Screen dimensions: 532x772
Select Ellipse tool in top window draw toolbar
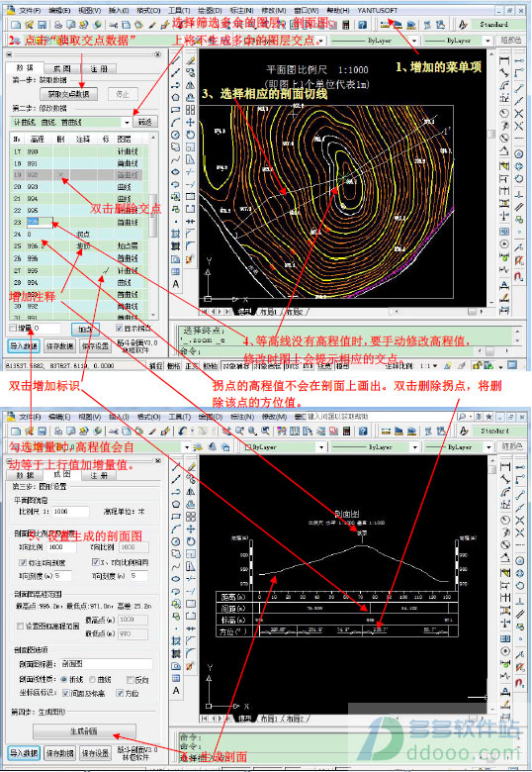coord(176,172)
